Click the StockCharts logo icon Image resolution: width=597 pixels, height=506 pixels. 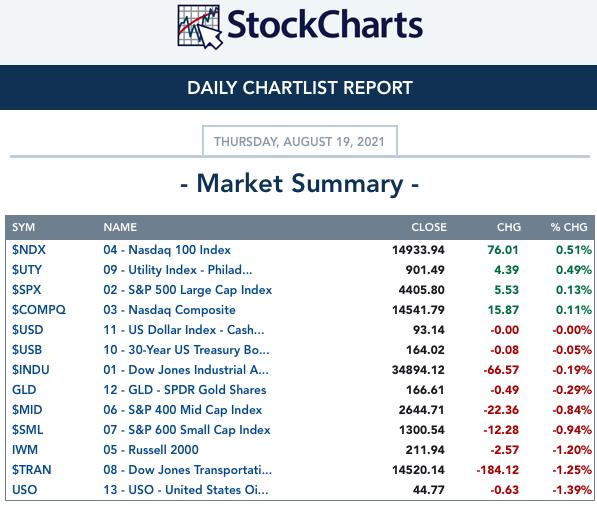pyautogui.click(x=200, y=26)
